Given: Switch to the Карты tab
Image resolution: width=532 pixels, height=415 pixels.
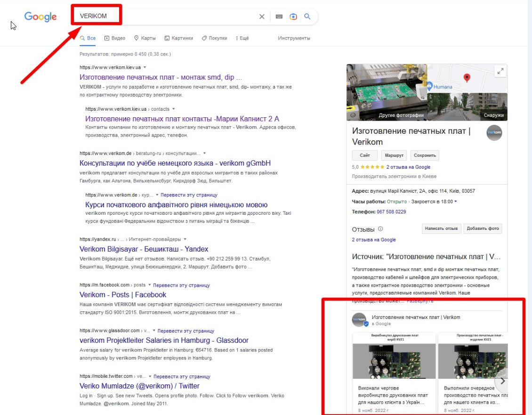Looking at the screenshot, I should [145, 38].
